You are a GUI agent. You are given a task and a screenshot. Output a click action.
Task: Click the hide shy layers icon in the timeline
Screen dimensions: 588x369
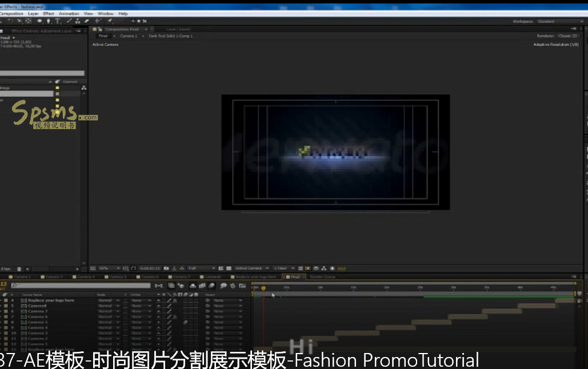tap(193, 286)
